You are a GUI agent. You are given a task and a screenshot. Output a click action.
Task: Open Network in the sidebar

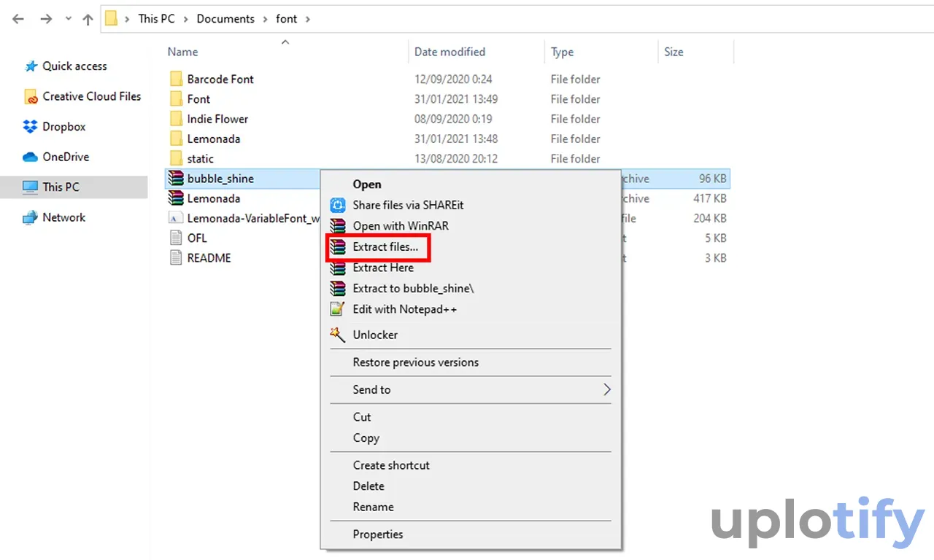64,217
